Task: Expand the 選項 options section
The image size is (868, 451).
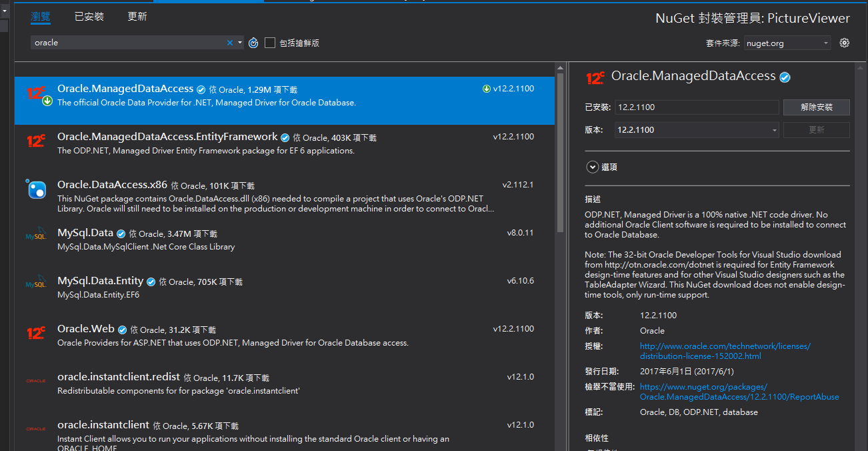Action: click(x=592, y=167)
